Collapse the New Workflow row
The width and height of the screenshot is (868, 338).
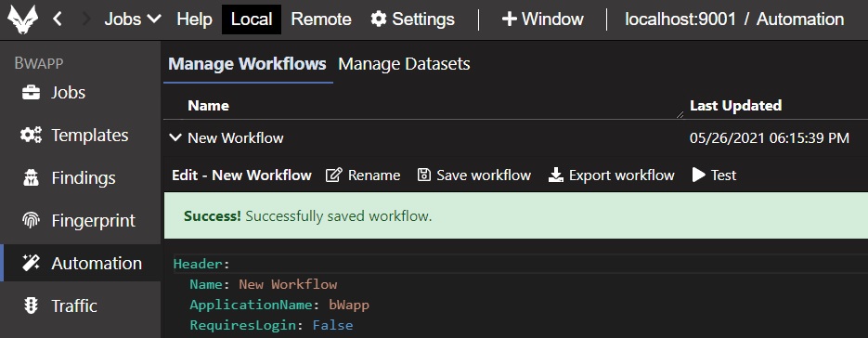click(x=175, y=137)
